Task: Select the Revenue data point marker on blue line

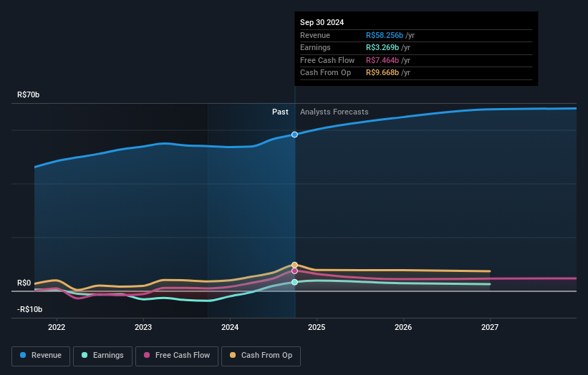Action: [x=295, y=135]
